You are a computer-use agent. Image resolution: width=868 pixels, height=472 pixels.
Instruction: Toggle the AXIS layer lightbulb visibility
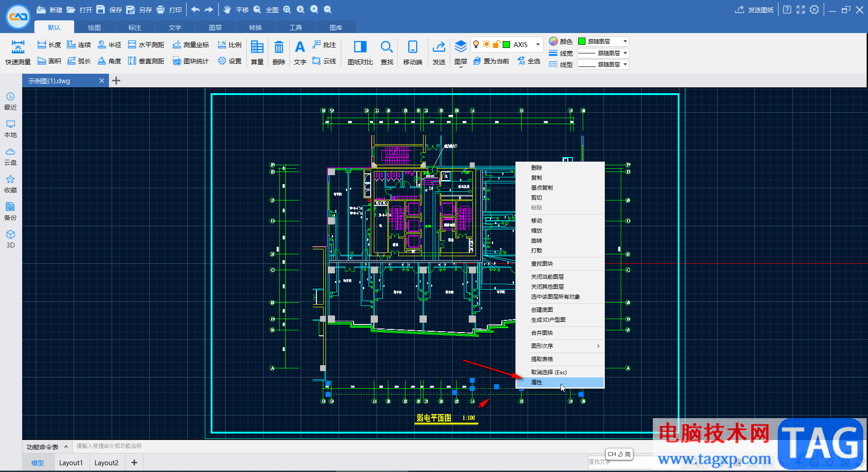click(x=476, y=44)
